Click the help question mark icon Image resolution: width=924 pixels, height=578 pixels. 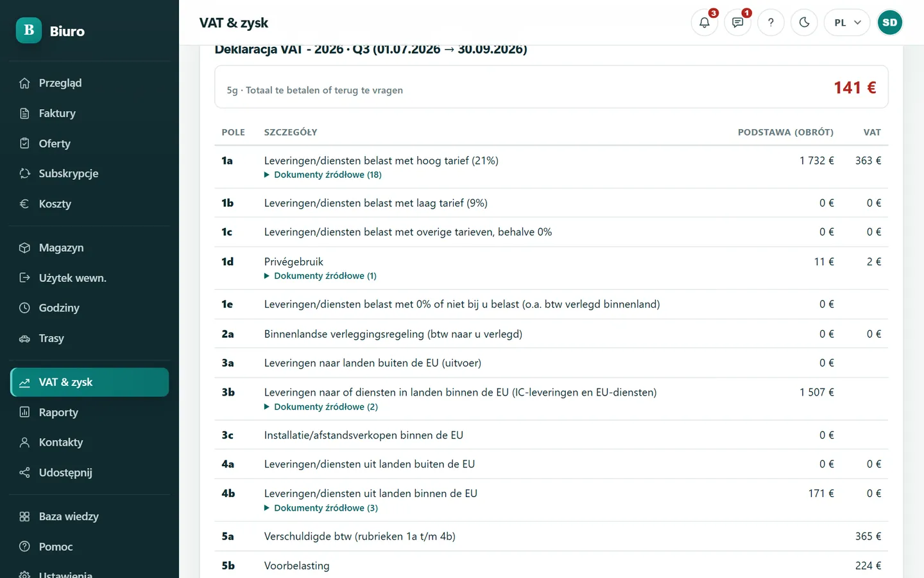pos(771,22)
